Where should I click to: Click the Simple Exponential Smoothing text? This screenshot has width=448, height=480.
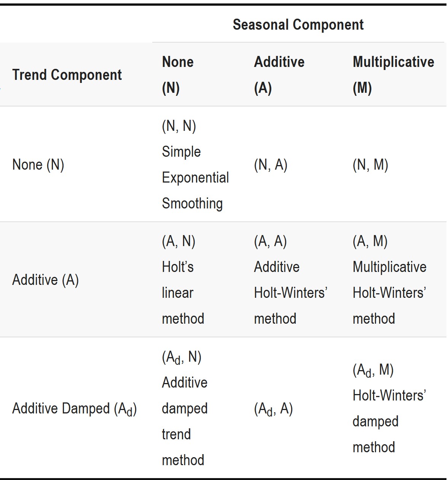195,178
